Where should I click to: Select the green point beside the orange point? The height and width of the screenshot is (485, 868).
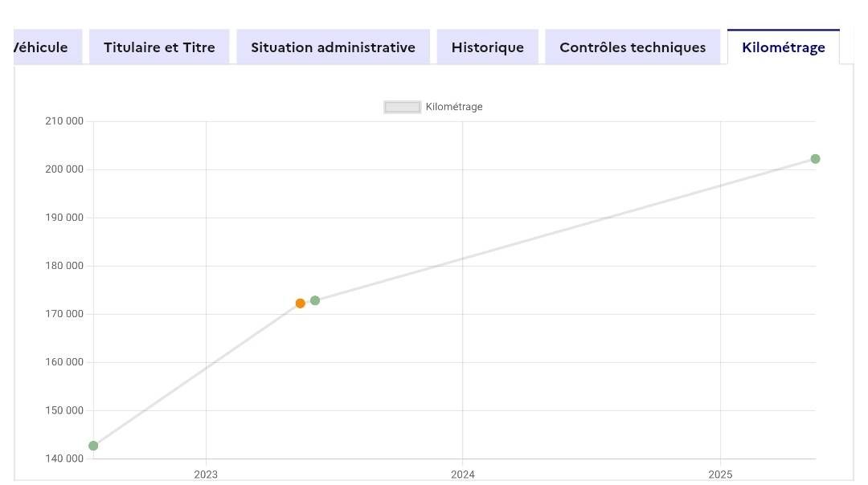[315, 300]
